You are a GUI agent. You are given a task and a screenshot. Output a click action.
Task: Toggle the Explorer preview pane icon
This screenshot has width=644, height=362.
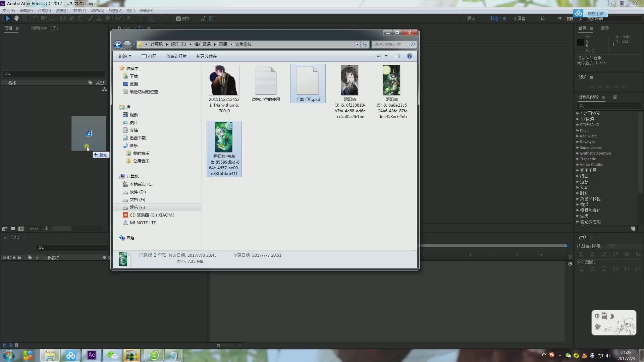click(397, 56)
